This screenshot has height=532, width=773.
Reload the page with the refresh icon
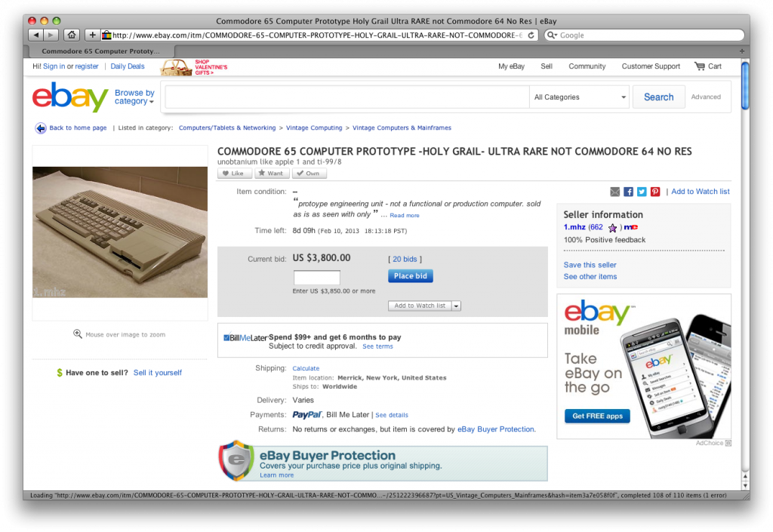[x=531, y=35]
